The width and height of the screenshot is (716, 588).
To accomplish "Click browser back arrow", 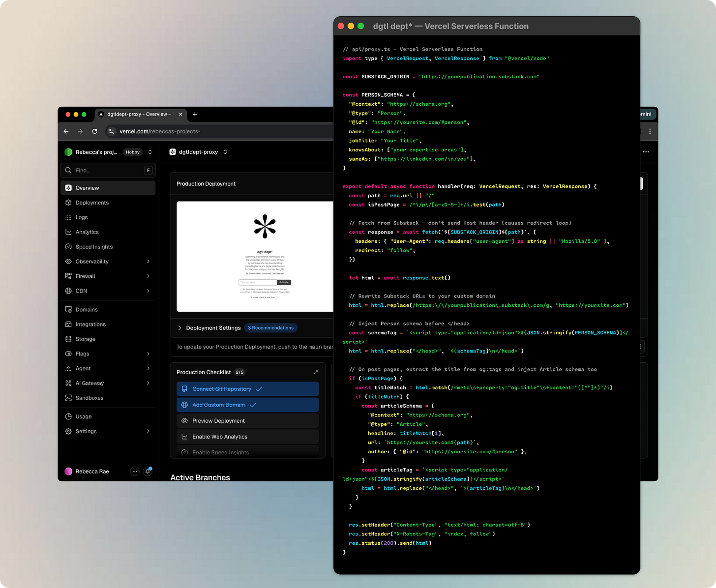I will pos(66,131).
